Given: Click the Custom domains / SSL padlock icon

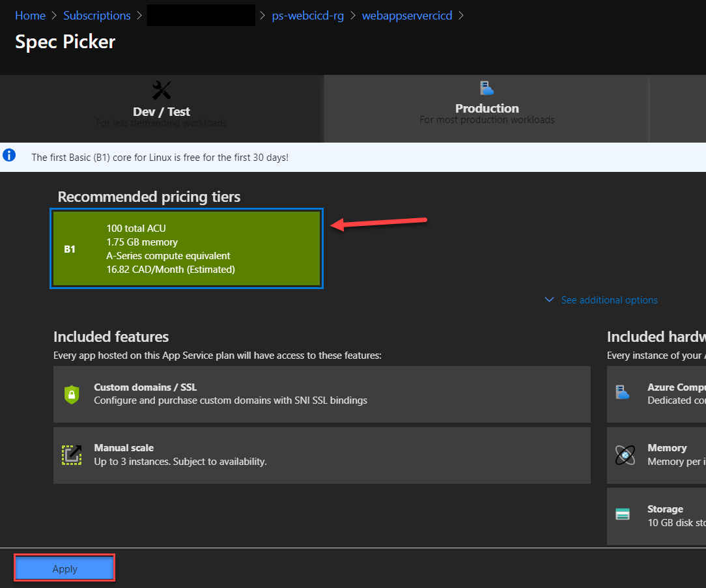Looking at the screenshot, I should tap(72, 394).
